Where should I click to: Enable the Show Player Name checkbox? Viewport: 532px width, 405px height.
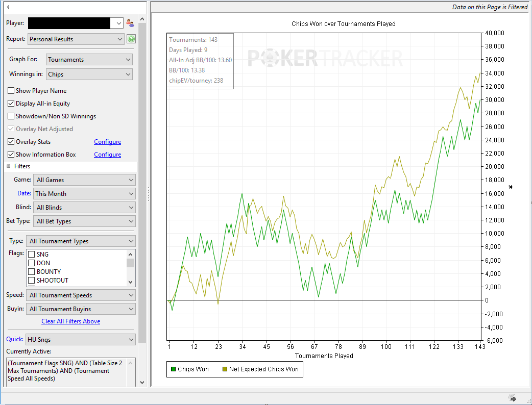pos(11,90)
